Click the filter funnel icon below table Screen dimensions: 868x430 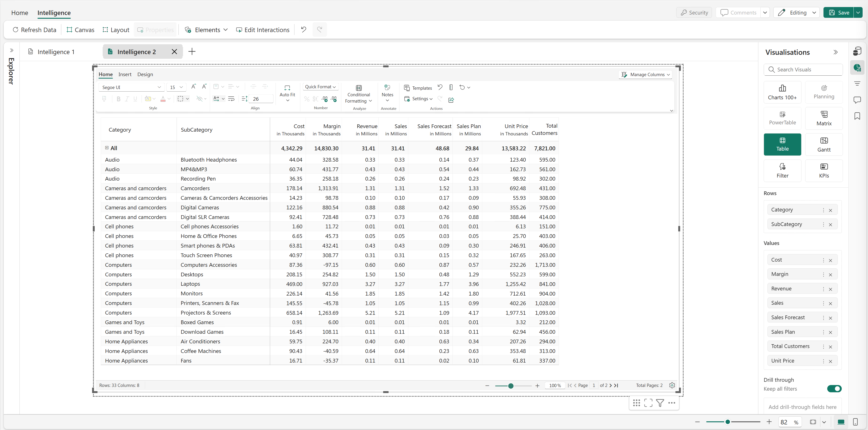[660, 403]
